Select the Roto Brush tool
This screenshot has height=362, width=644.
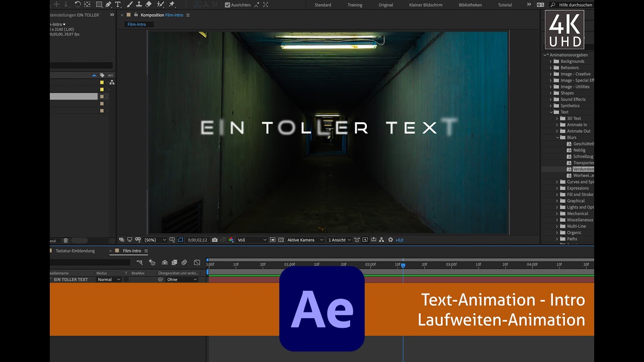click(161, 5)
